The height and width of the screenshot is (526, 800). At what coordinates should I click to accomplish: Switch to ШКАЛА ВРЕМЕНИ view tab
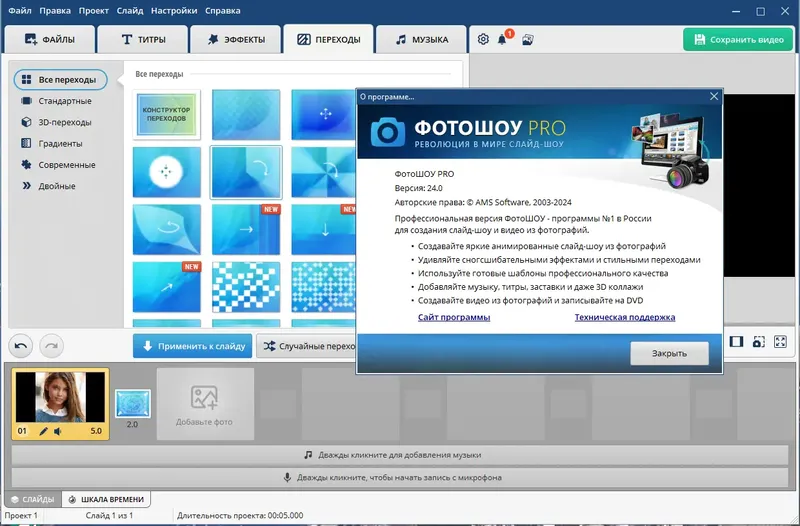[x=106, y=499]
